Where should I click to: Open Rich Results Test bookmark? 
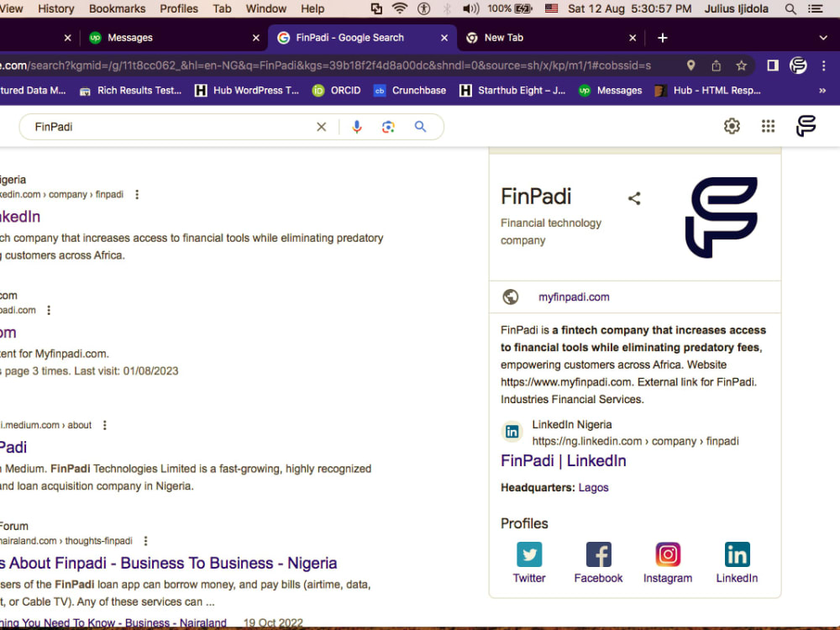pos(130,91)
